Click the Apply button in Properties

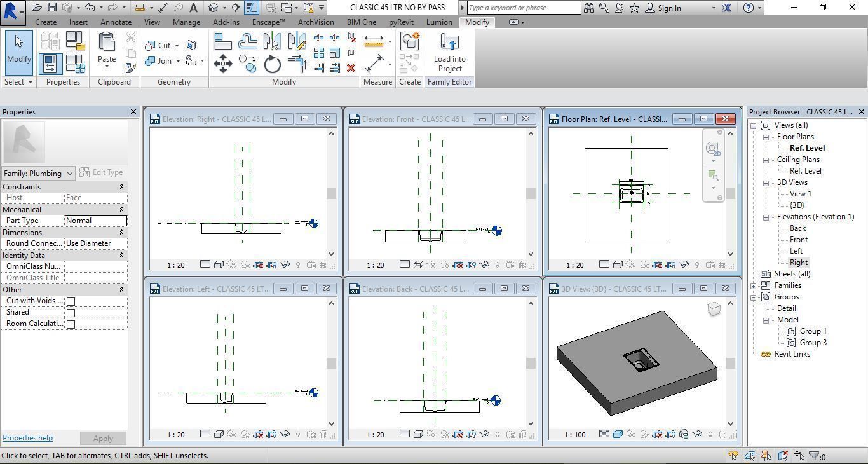pos(103,439)
